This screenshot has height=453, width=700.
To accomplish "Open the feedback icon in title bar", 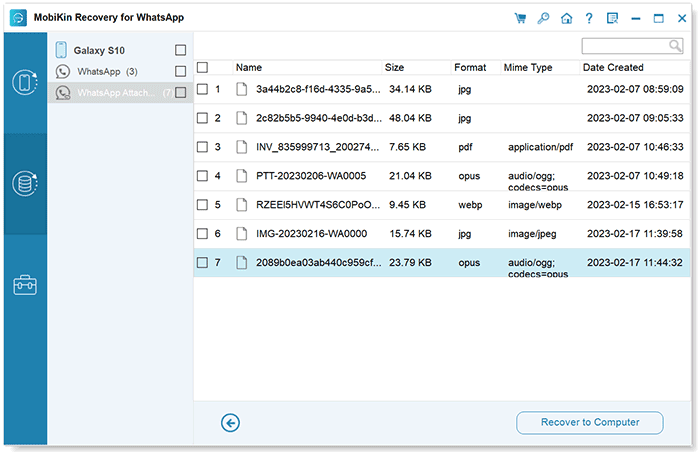I will 612,18.
